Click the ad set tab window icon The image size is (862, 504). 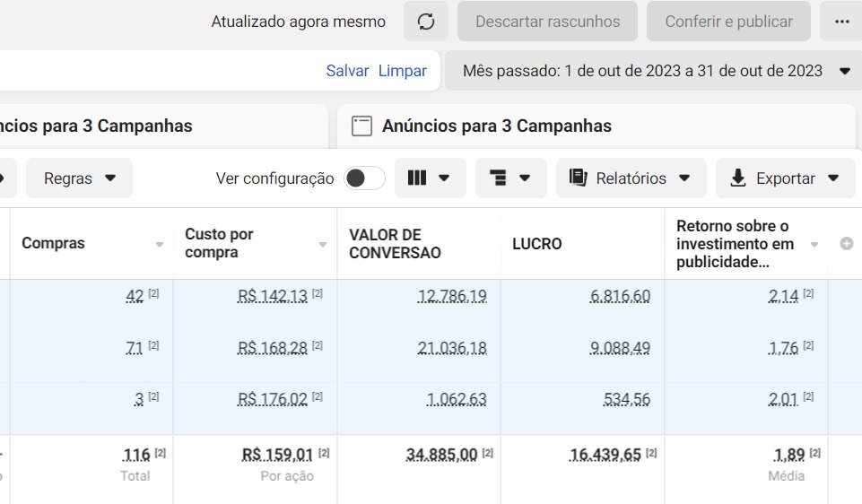pyautogui.click(x=361, y=126)
